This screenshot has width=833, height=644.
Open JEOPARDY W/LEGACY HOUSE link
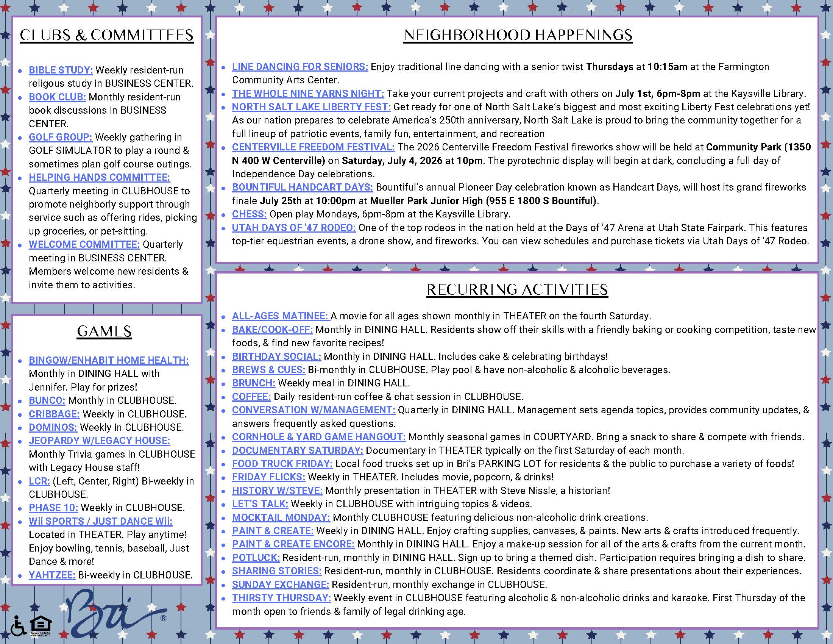click(99, 441)
